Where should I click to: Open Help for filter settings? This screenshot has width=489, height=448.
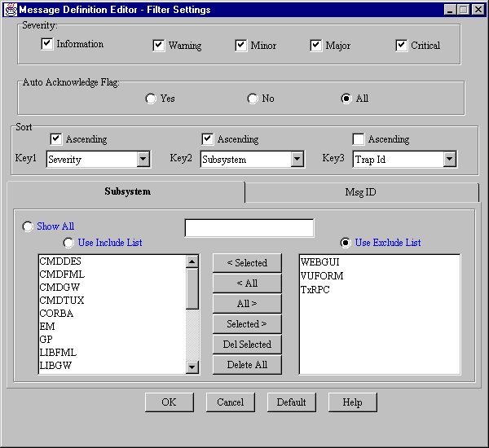coord(352,402)
